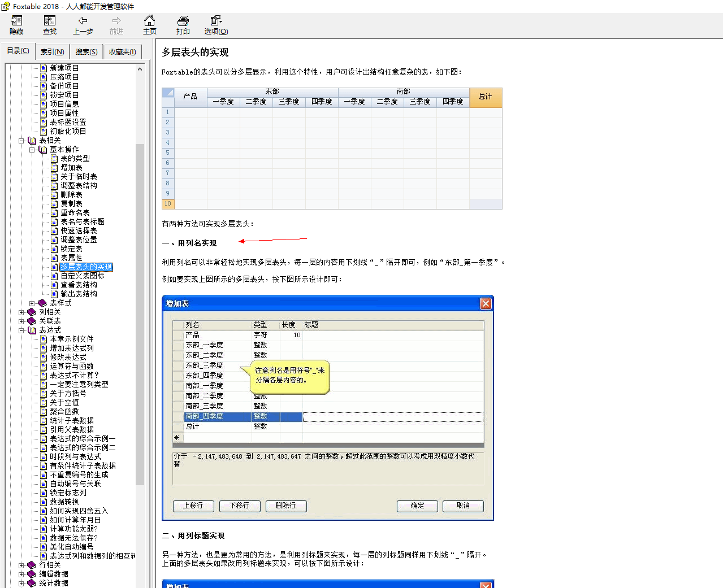Click the contents tree scroll-up arrow
This screenshot has width=723, height=588.
[x=140, y=69]
